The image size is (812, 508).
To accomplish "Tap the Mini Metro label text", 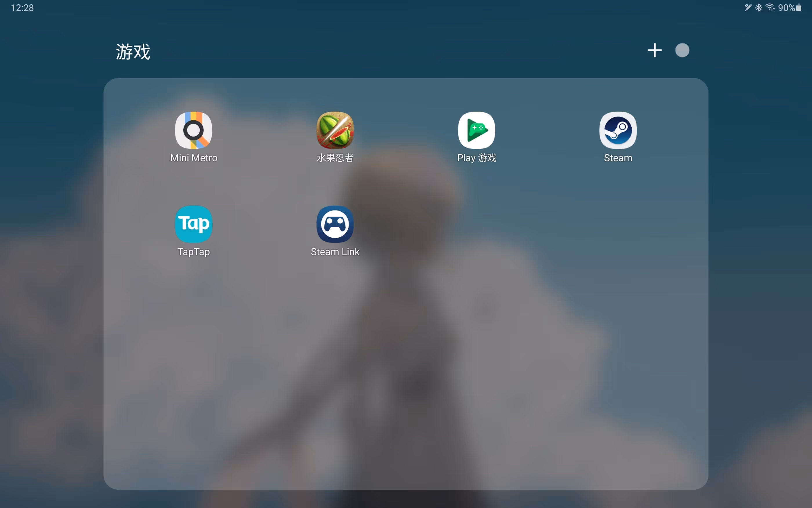I will pos(193,158).
